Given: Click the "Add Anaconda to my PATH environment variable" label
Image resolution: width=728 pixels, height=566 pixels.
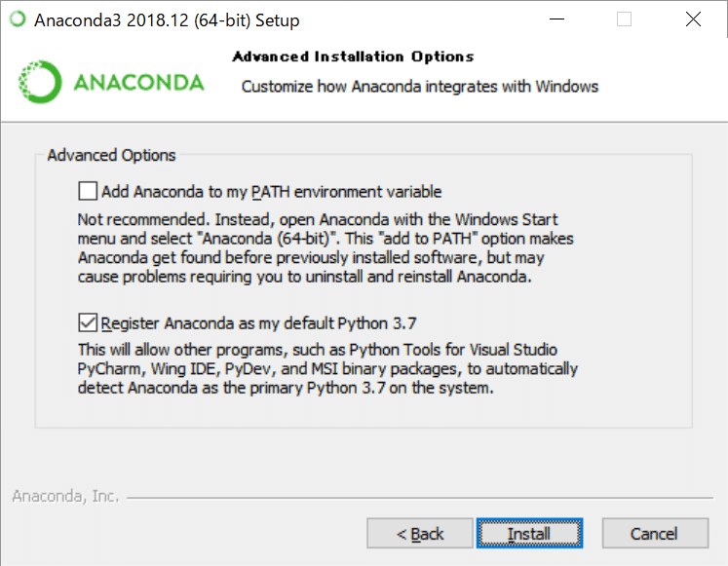Looking at the screenshot, I should pyautogui.click(x=271, y=191).
